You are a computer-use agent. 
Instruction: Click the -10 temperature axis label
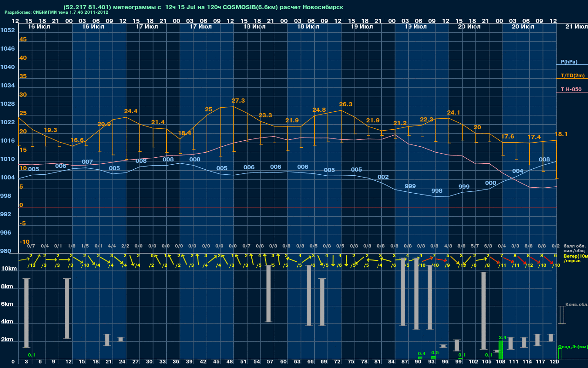click(24, 241)
